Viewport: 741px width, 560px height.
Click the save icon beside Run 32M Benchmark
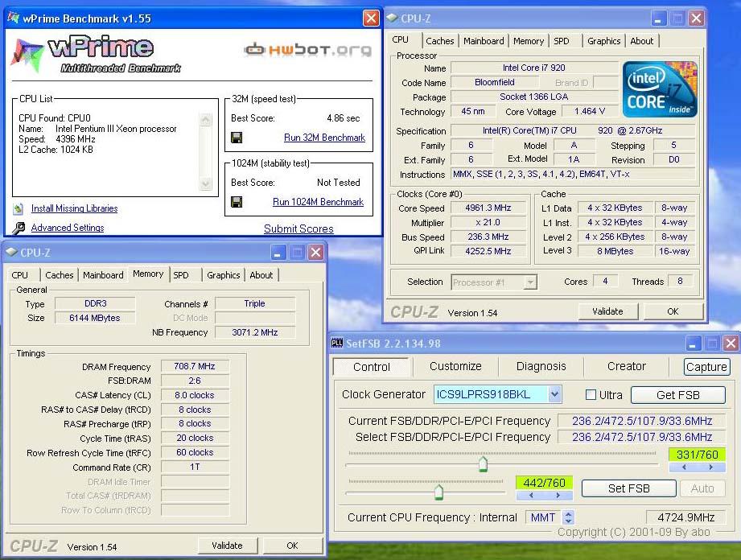pos(237,138)
